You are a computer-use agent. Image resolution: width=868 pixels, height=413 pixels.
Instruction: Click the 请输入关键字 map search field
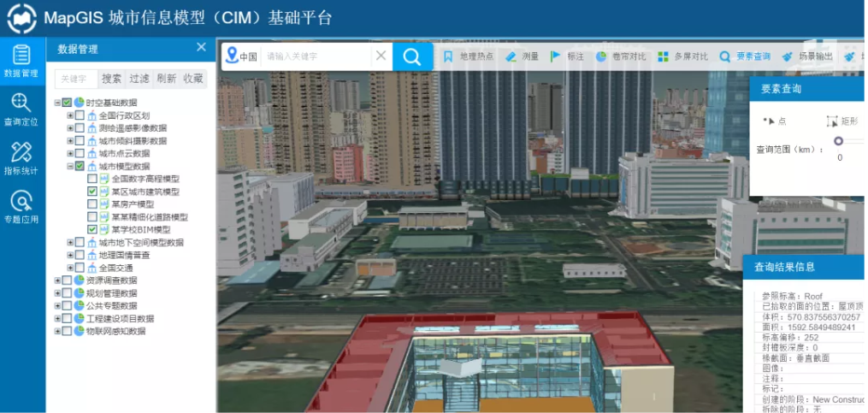pyautogui.click(x=316, y=56)
